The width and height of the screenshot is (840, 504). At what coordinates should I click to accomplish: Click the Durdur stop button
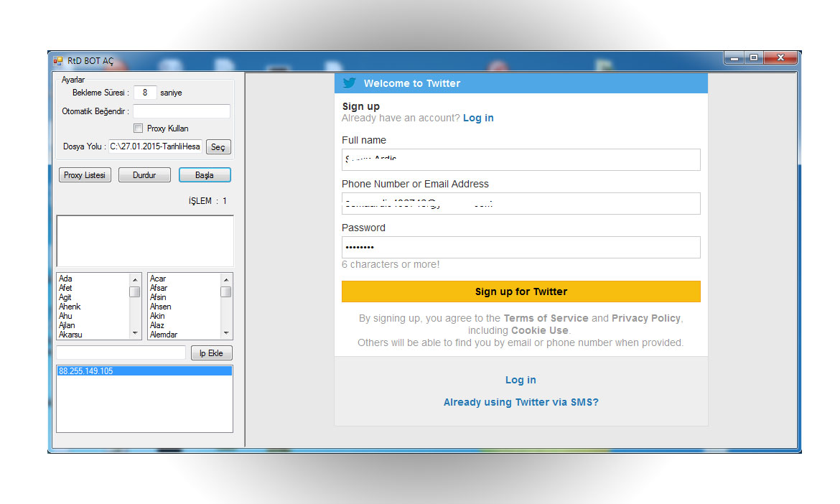click(x=144, y=175)
